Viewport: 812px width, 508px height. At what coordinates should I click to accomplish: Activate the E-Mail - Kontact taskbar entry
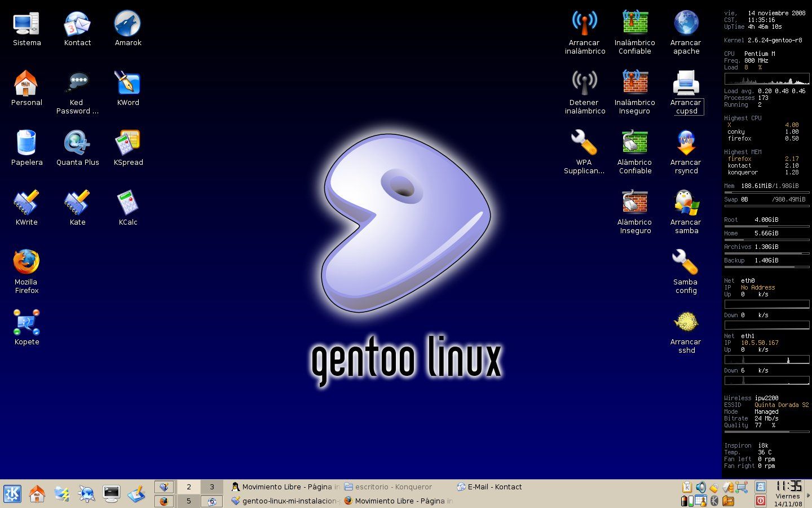[x=489, y=487]
